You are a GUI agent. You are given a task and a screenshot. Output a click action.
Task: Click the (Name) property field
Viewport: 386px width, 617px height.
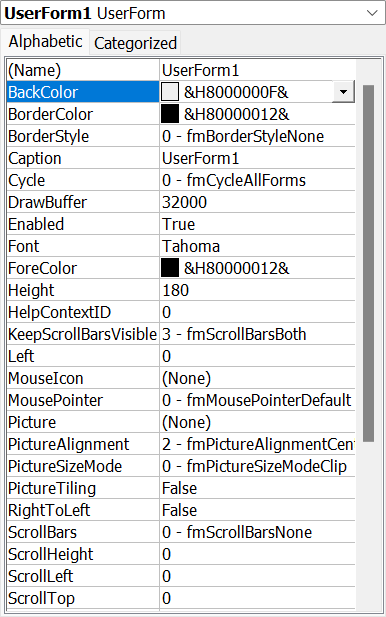coord(257,70)
